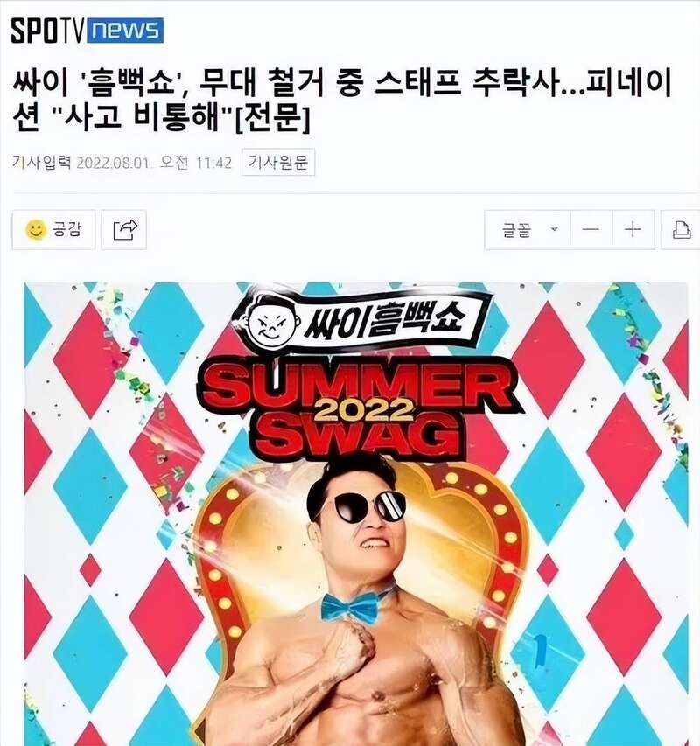Image resolution: width=700 pixels, height=746 pixels.
Task: Tap the 공감 reaction label
Action: pos(66,229)
